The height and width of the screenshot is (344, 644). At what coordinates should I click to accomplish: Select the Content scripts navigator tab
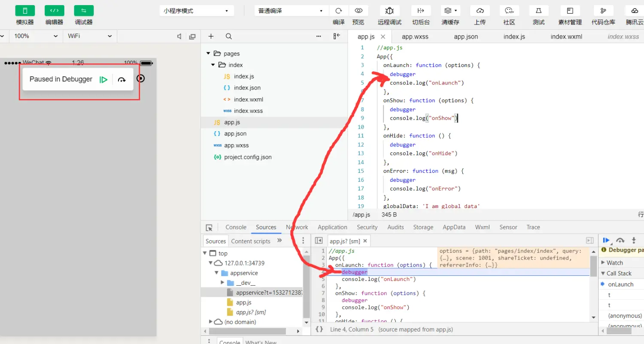pyautogui.click(x=251, y=241)
